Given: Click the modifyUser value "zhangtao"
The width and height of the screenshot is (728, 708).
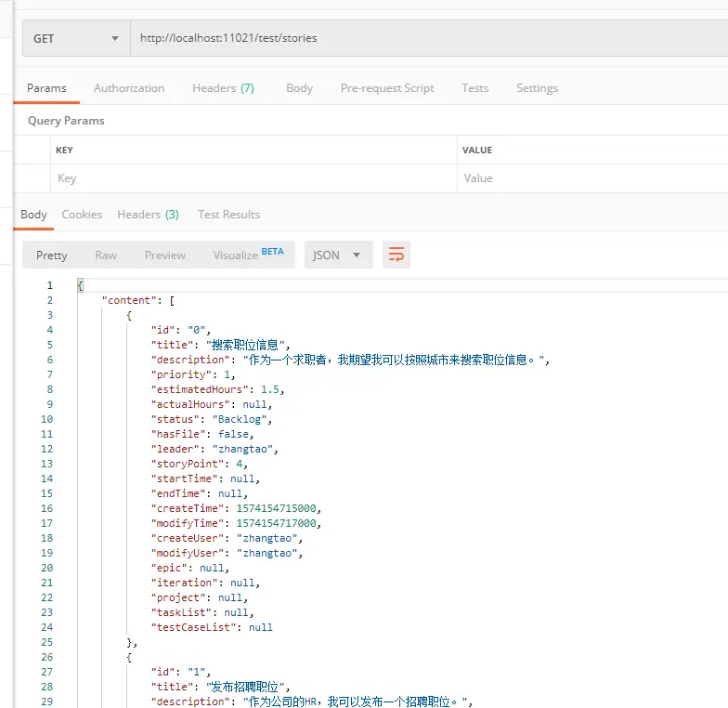Looking at the screenshot, I should click(266, 554).
